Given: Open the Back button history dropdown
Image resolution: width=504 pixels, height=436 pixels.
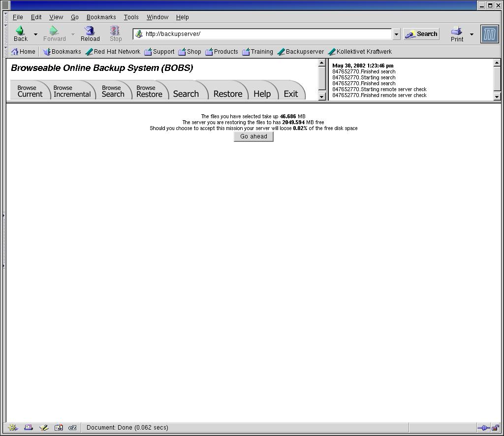Looking at the screenshot, I should 35,34.
